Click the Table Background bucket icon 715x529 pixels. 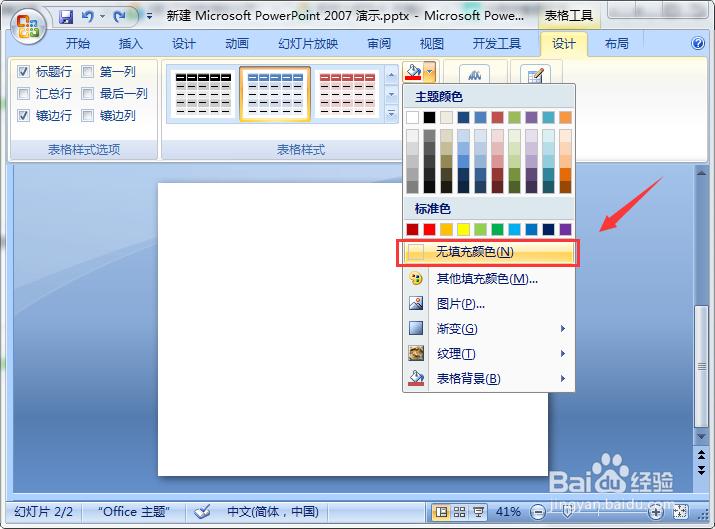tap(416, 378)
